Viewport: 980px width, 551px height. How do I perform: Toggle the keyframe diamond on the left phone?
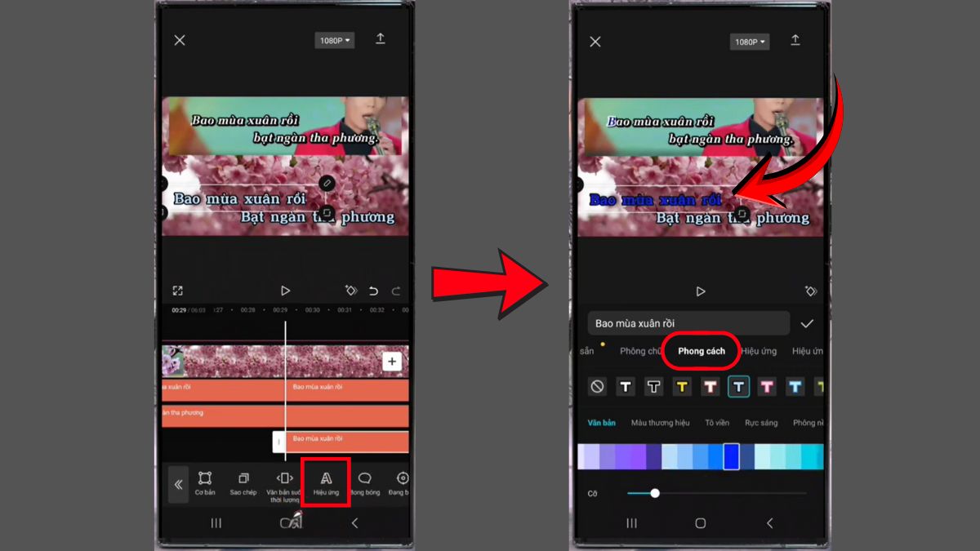(x=351, y=291)
